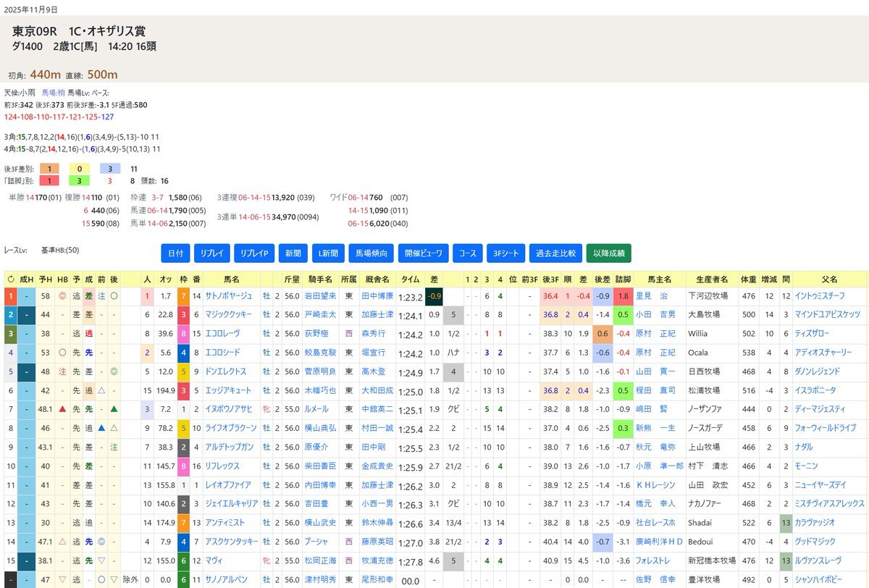
Task: Sort by the タイム column header
Action: coord(410,279)
